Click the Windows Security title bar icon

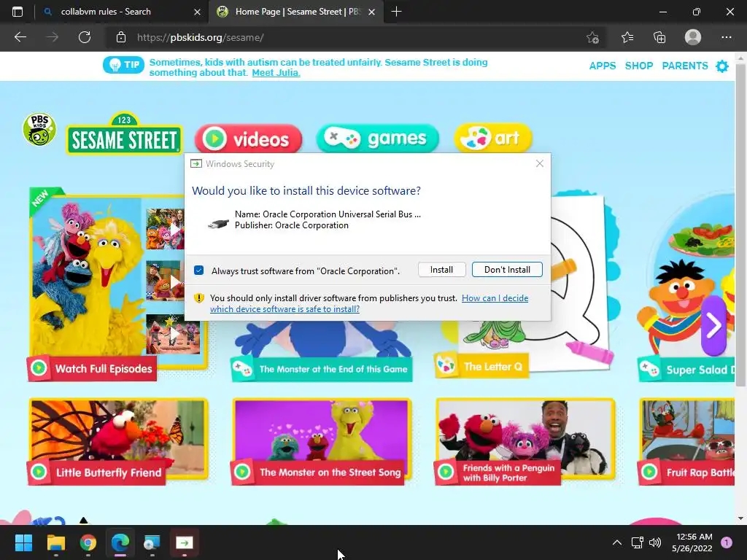point(196,164)
